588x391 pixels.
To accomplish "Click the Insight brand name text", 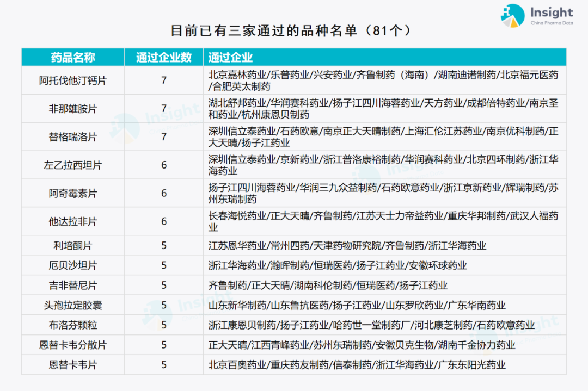I will coord(552,13).
